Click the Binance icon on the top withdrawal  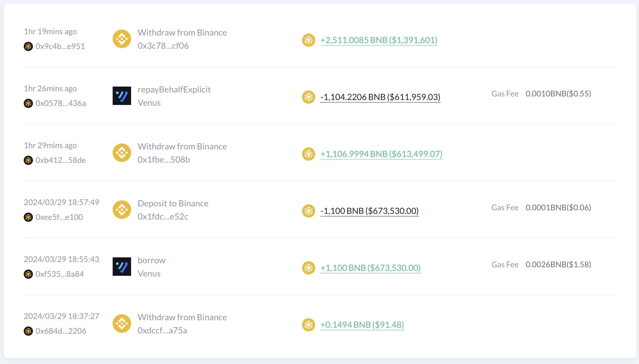[x=122, y=39]
